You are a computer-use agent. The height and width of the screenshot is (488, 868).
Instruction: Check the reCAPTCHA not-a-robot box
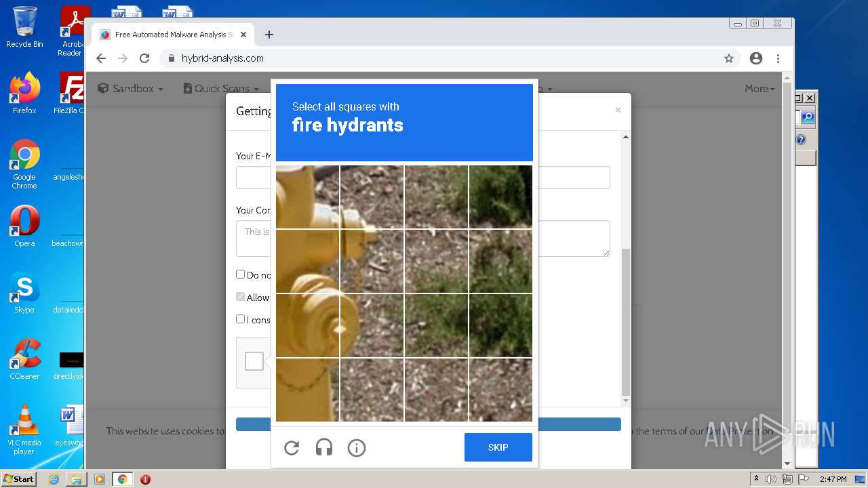click(254, 361)
